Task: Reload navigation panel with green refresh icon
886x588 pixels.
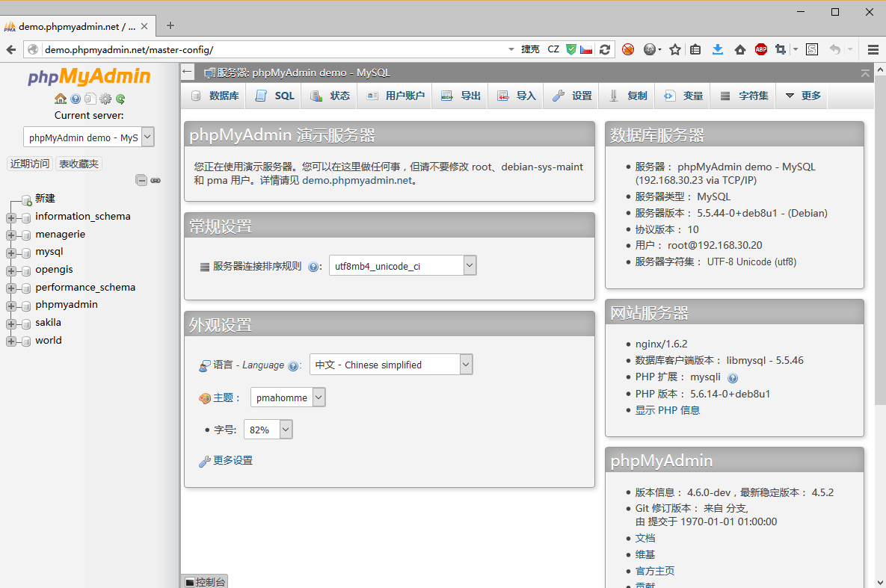Action: click(120, 99)
